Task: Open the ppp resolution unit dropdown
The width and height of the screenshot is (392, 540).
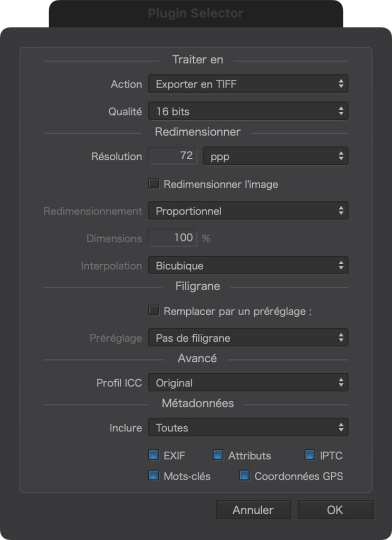Action: (x=275, y=156)
